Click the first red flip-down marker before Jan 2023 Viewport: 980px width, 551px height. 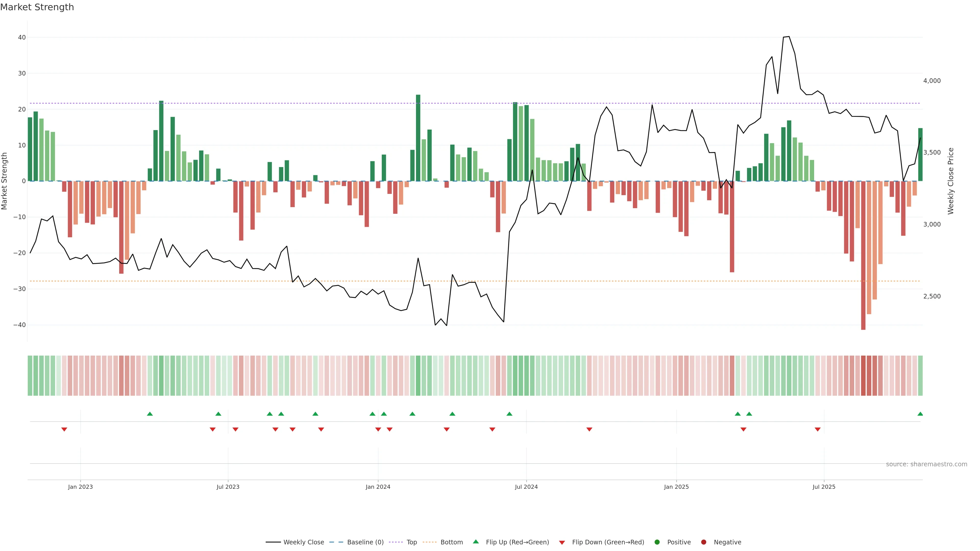point(64,429)
